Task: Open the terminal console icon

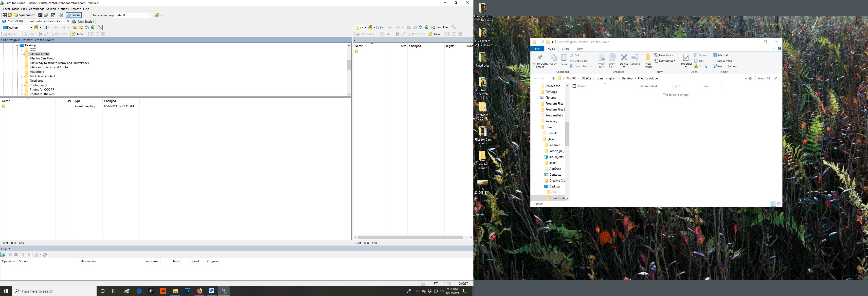Action: [x=40, y=15]
